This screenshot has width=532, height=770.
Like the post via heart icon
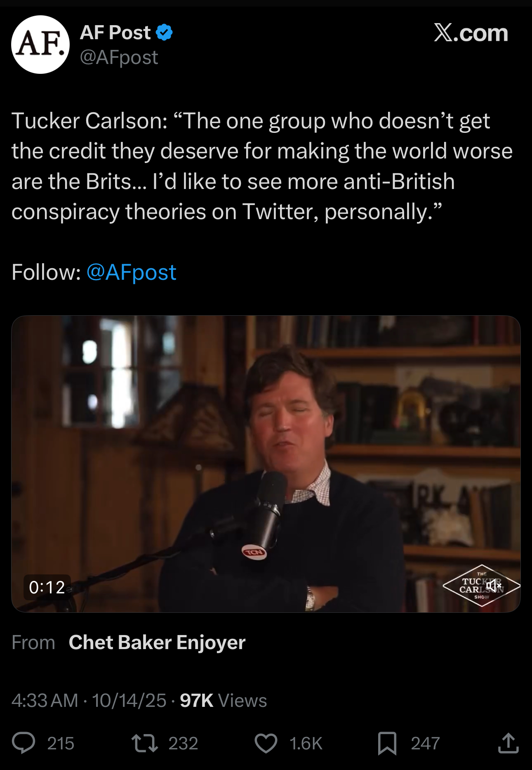point(266,743)
